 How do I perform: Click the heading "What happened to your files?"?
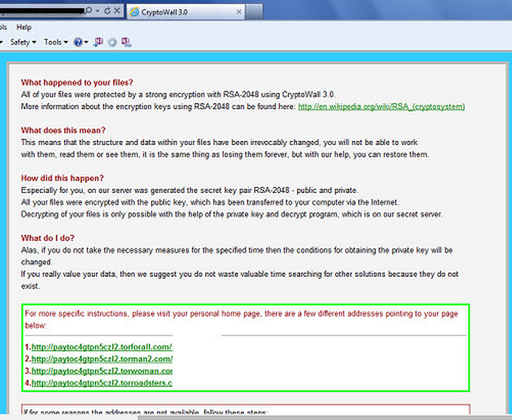(77, 82)
